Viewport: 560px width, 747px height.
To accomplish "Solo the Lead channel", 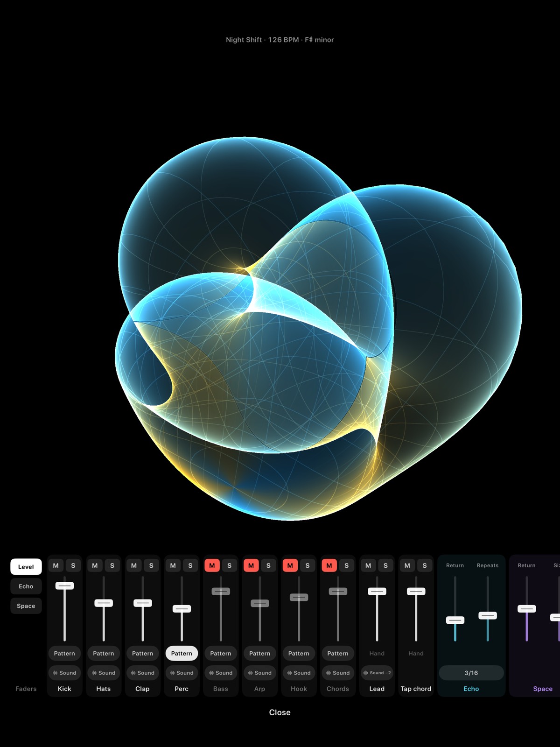I will 385,565.
